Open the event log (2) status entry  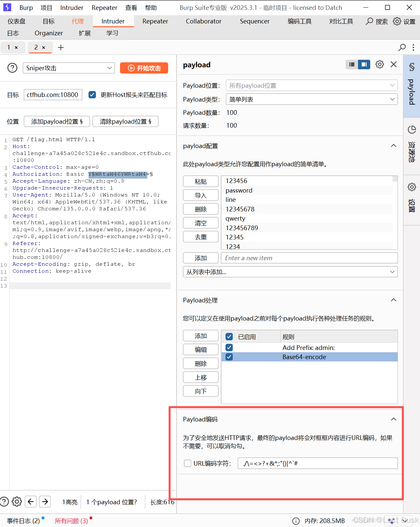23,521
